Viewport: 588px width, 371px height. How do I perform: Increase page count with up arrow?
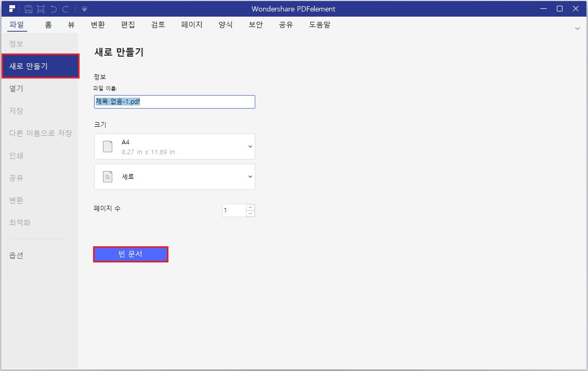tap(251, 207)
